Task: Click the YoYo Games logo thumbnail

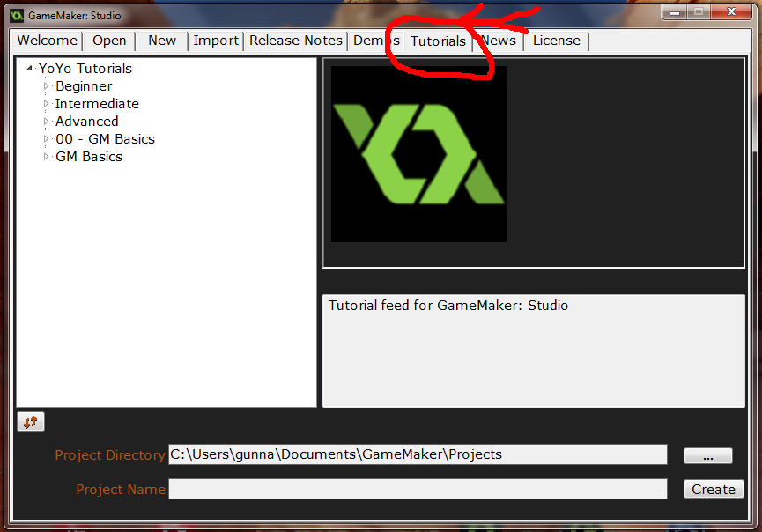Action: tap(419, 154)
